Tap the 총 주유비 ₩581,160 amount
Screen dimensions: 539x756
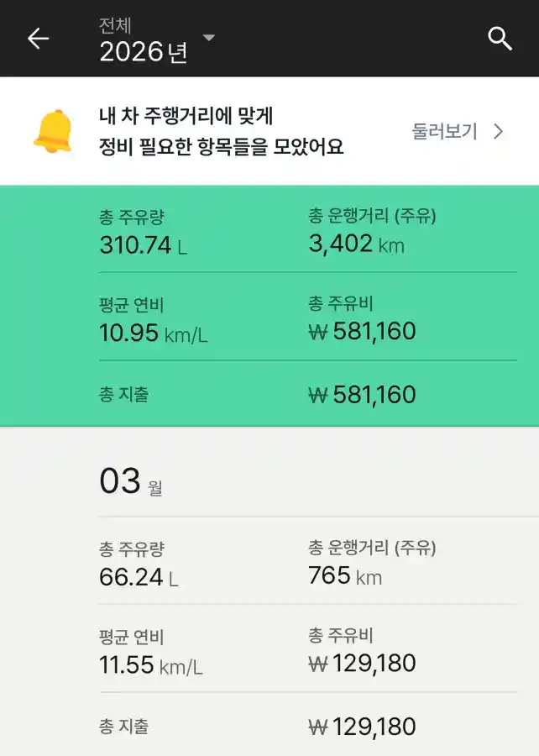tap(361, 331)
